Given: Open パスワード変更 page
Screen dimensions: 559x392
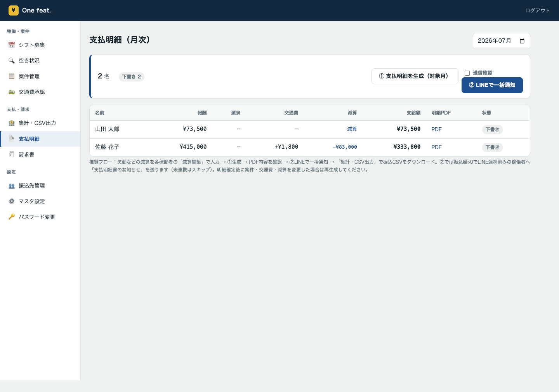Looking at the screenshot, I should [40, 217].
